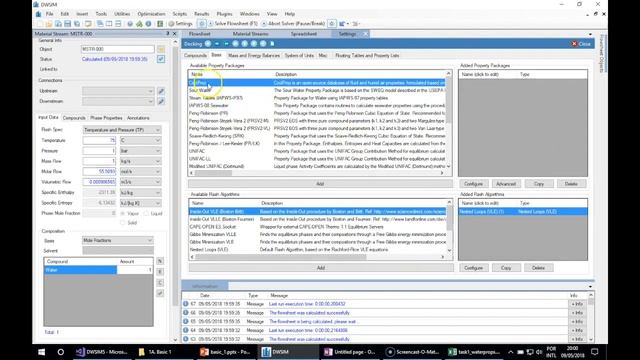The image size is (640, 360).
Task: Open the Optimization menu
Action: click(x=151, y=14)
